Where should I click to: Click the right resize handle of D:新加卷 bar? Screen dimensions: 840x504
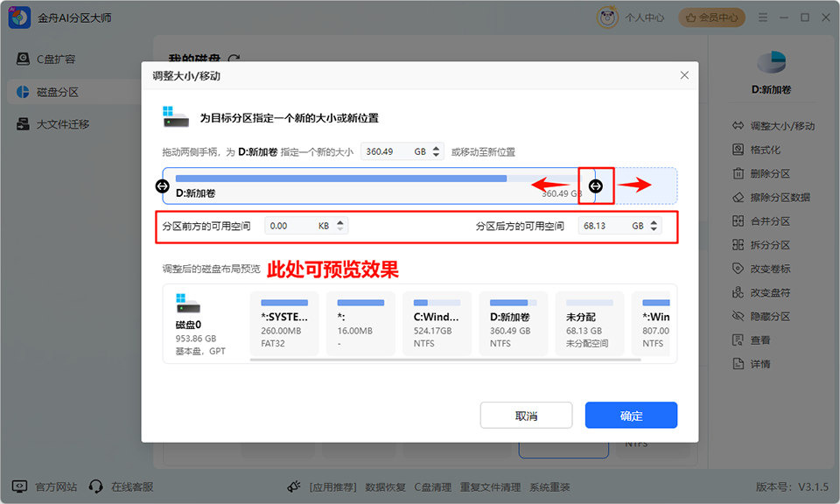point(596,185)
